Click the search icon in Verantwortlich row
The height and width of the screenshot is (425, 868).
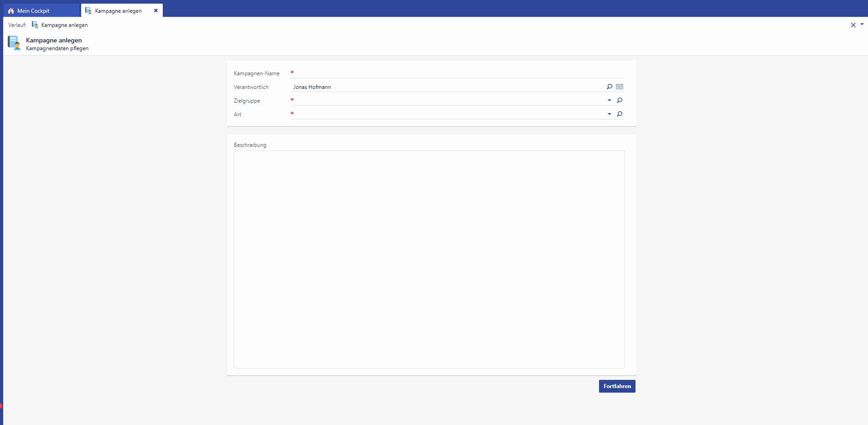[x=610, y=87]
